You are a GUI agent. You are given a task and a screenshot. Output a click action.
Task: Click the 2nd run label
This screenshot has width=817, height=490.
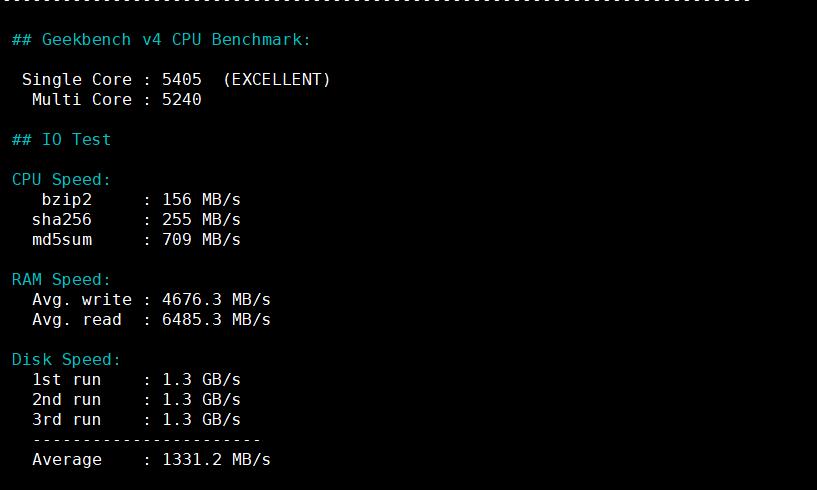(x=66, y=400)
